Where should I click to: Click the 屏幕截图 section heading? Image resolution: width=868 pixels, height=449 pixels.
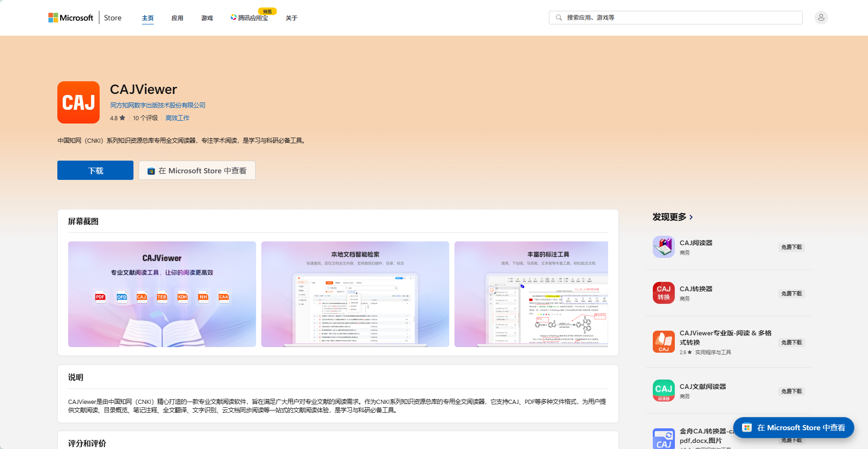tap(83, 221)
